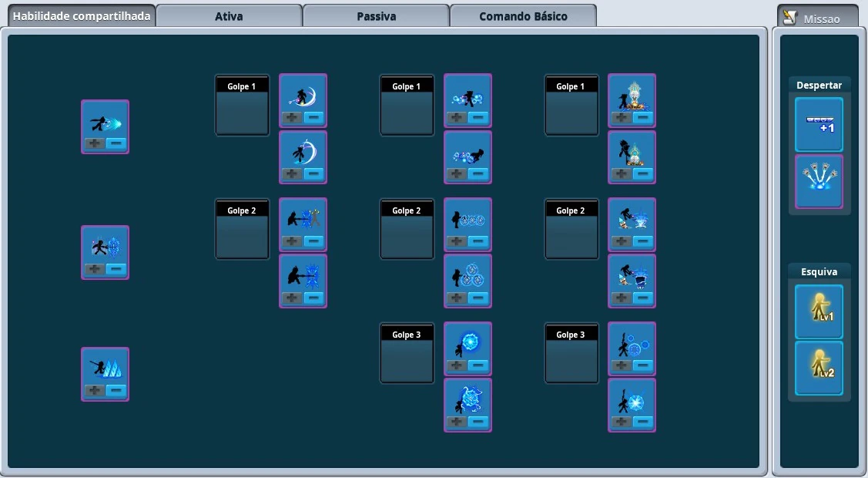
Task: Click plus under the crouching blue orbs skill
Action: click(x=457, y=173)
